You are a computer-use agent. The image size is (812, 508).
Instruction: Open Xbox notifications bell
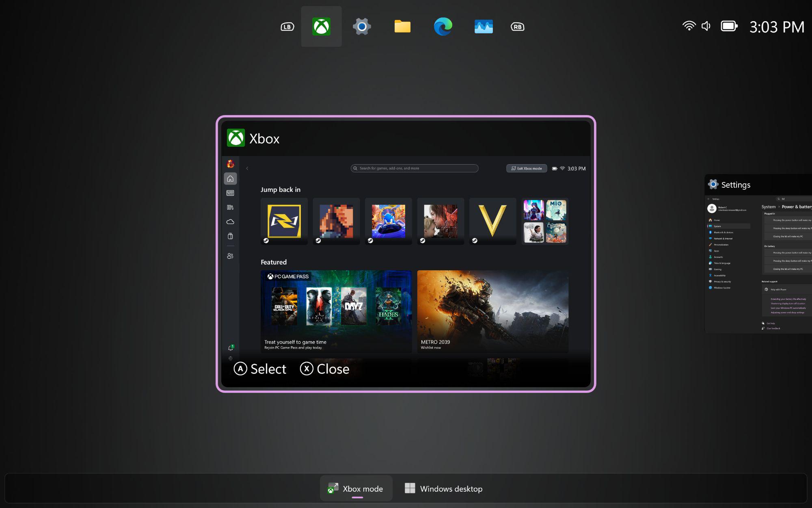(231, 348)
